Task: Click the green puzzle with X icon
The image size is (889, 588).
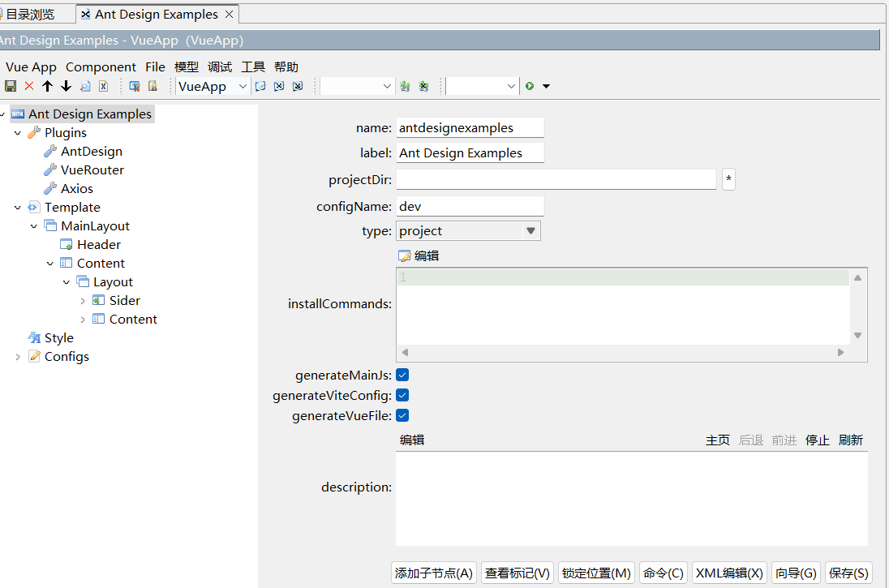Action: [423, 86]
